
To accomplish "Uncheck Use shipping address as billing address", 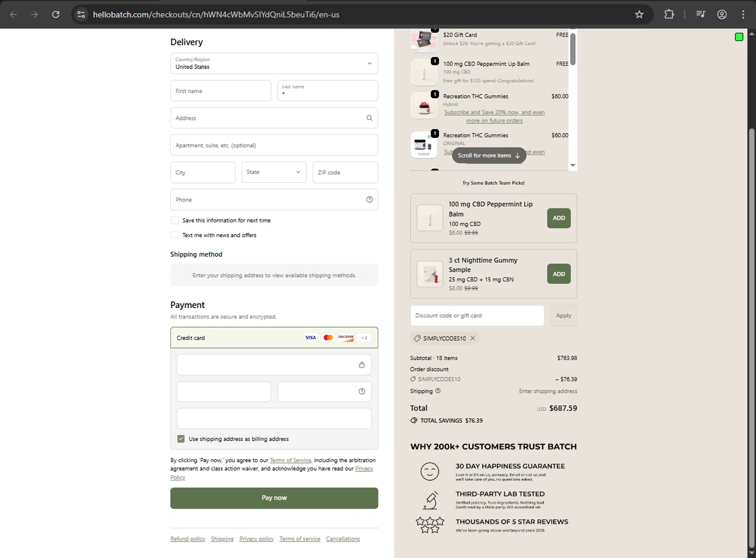I will (x=181, y=439).
